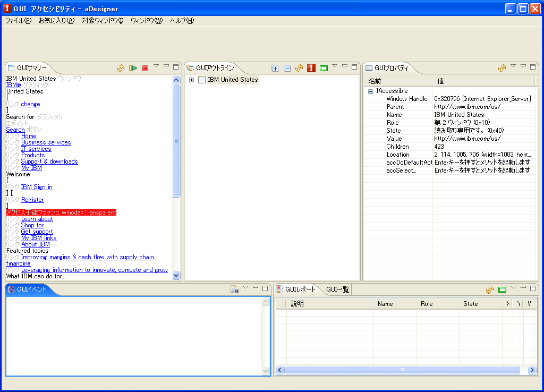Select the GUIレポート tab

coord(296,289)
